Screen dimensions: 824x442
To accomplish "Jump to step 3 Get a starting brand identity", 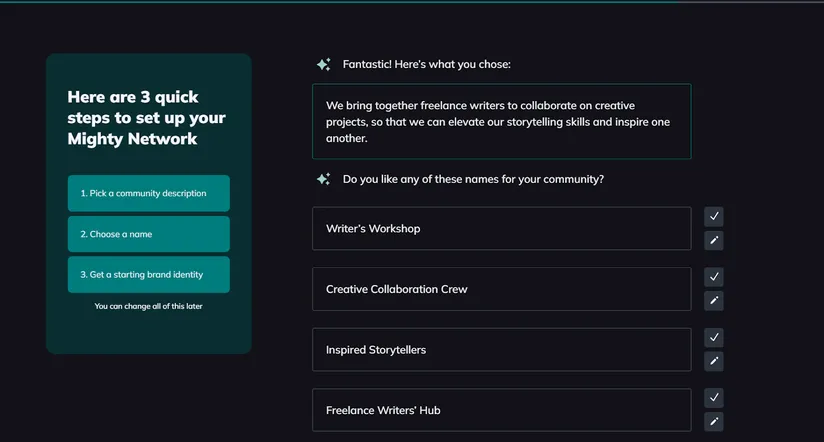I will [x=148, y=275].
